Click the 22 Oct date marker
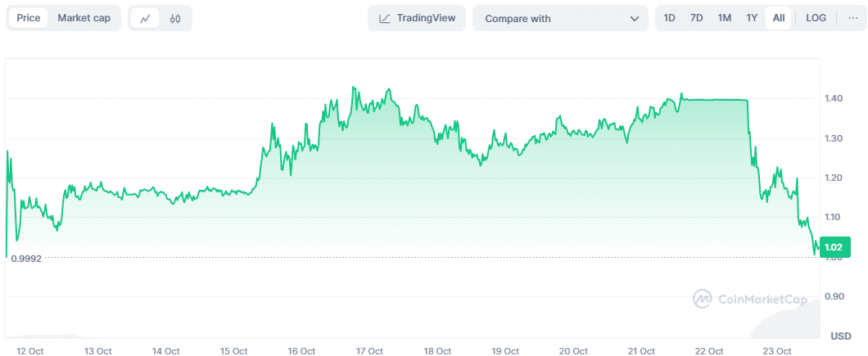868x356 pixels. click(x=709, y=351)
